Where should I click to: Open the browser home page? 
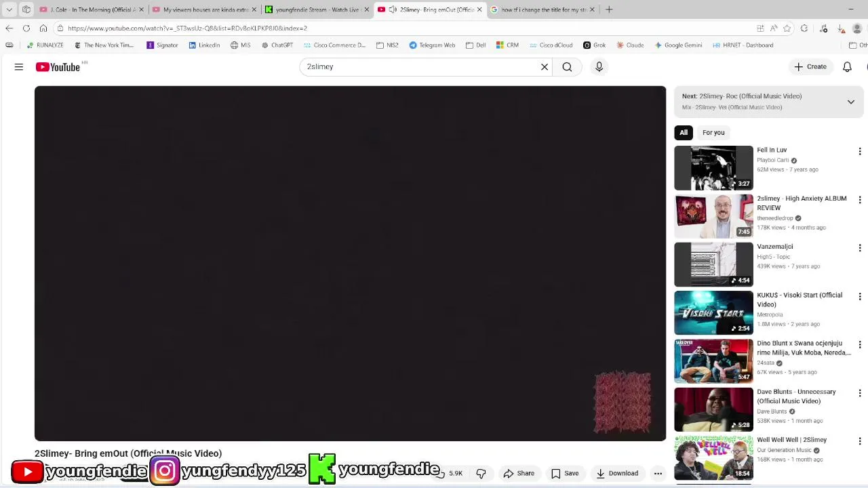43,28
